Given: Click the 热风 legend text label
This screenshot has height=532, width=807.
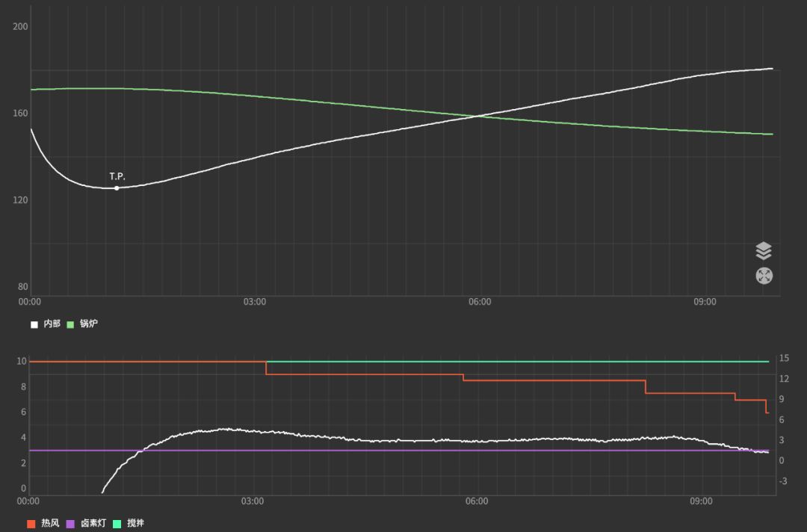Looking at the screenshot, I should pyautogui.click(x=50, y=524).
